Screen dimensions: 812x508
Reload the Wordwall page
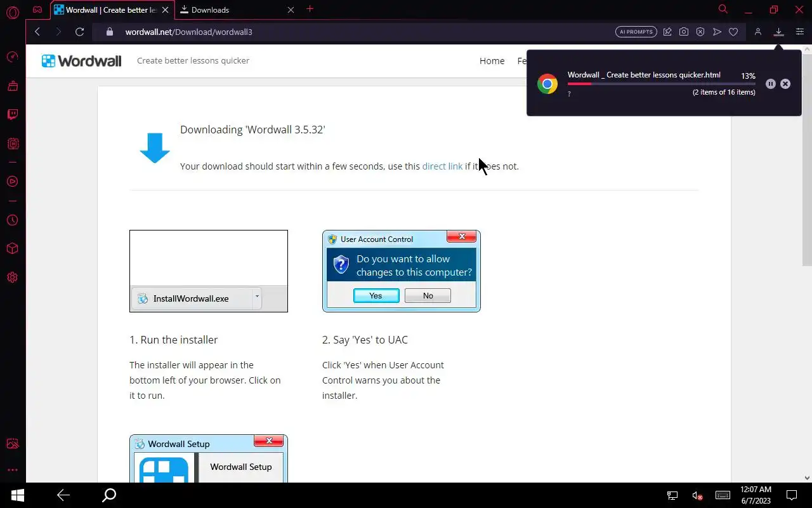[79, 32]
